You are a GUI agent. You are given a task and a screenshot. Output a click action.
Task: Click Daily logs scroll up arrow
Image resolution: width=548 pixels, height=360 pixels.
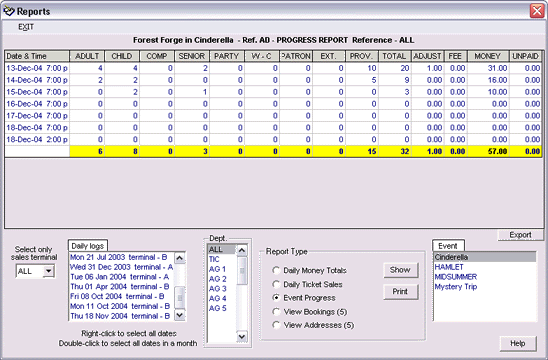point(180,258)
